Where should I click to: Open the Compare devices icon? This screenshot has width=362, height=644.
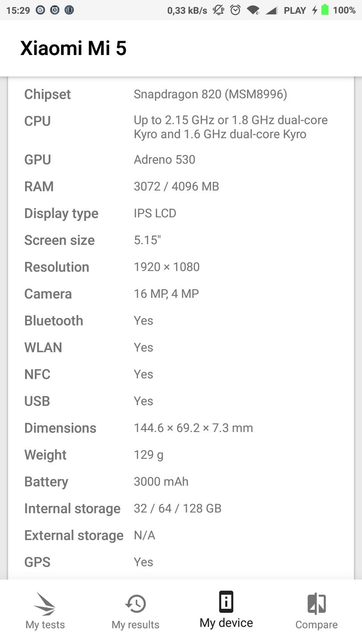tap(316, 604)
